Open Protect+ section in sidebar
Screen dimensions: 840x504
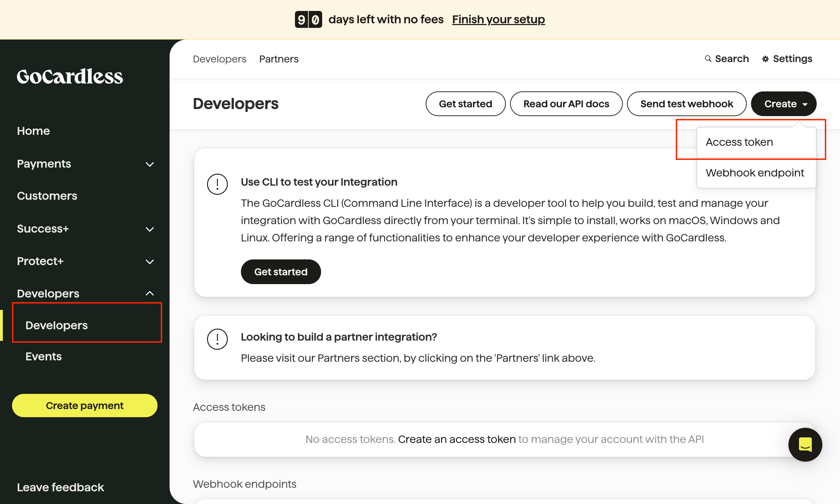(x=40, y=261)
